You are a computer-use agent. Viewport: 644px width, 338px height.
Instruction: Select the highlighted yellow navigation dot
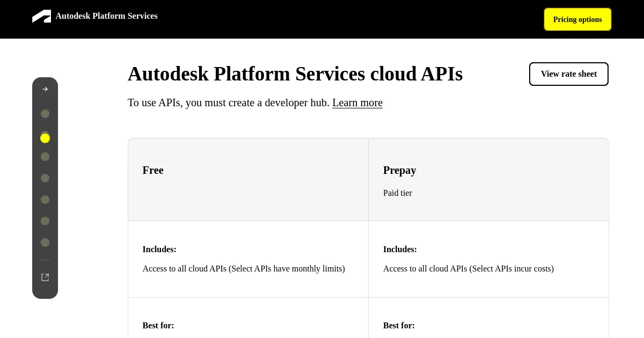[x=45, y=138]
